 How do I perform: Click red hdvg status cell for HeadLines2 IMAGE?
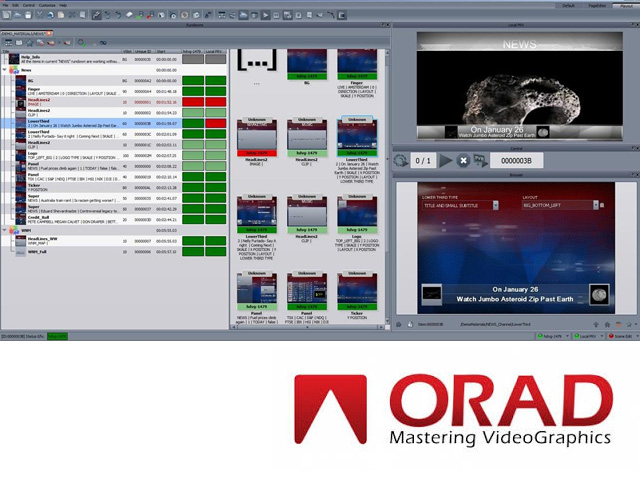[193, 102]
